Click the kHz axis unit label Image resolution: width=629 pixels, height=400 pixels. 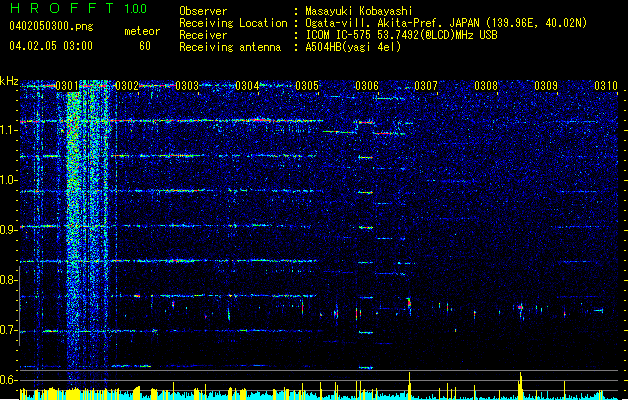[9, 81]
